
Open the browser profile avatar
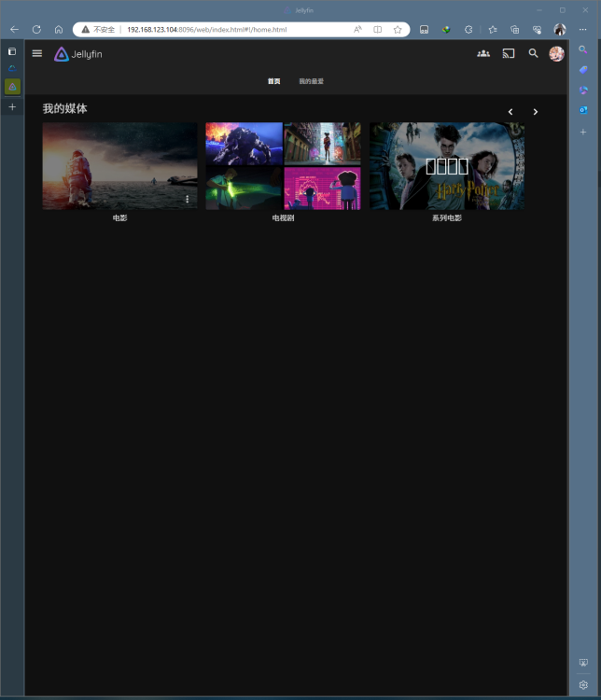(x=560, y=30)
